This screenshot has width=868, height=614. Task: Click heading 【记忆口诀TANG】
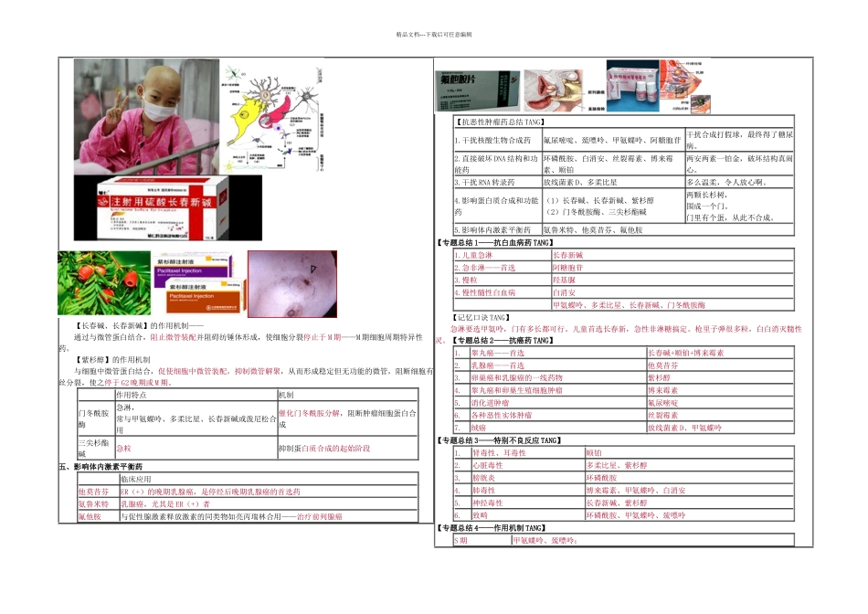481,318
